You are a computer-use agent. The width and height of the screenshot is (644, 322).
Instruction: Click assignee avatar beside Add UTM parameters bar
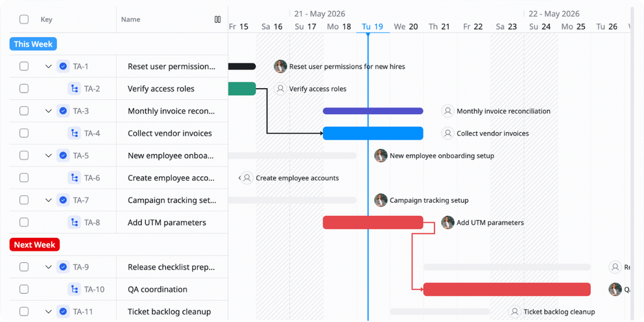click(x=447, y=222)
